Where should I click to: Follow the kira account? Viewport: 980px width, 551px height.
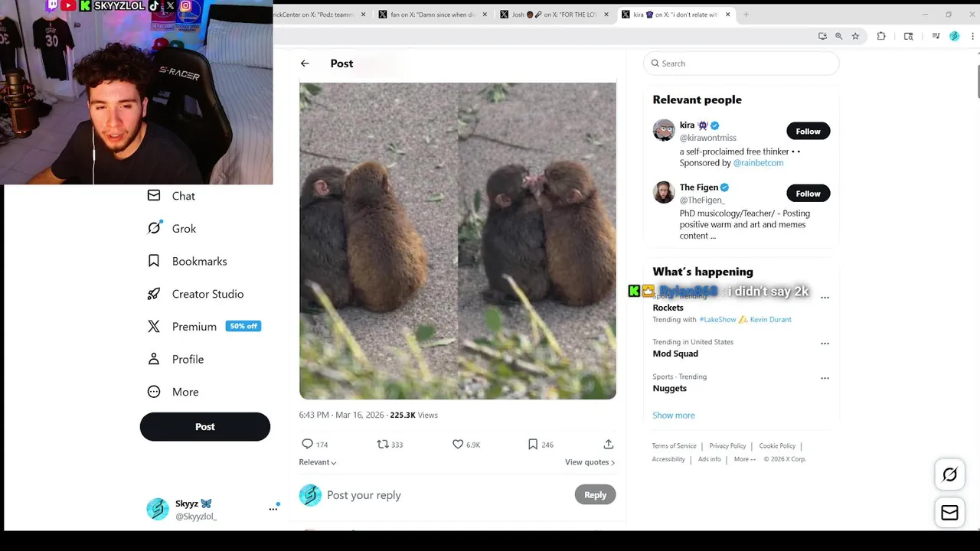coord(808,131)
